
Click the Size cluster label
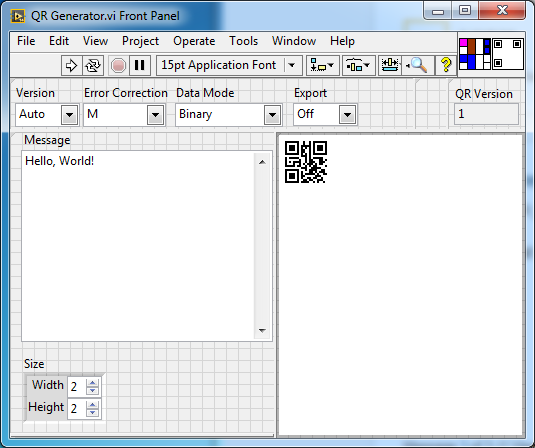(34, 364)
